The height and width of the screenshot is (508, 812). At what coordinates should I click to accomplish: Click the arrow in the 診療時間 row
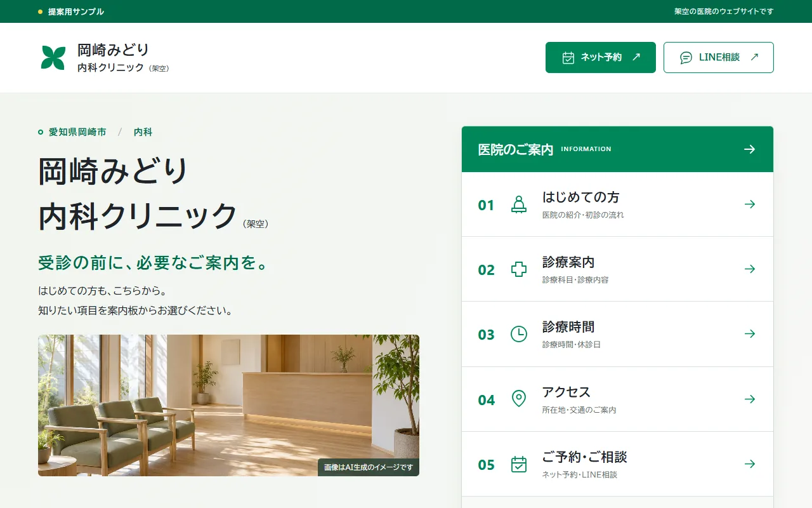click(x=750, y=334)
